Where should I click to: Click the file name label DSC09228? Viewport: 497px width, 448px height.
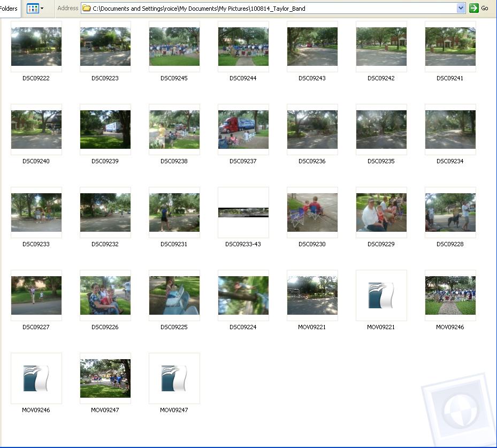coord(450,244)
